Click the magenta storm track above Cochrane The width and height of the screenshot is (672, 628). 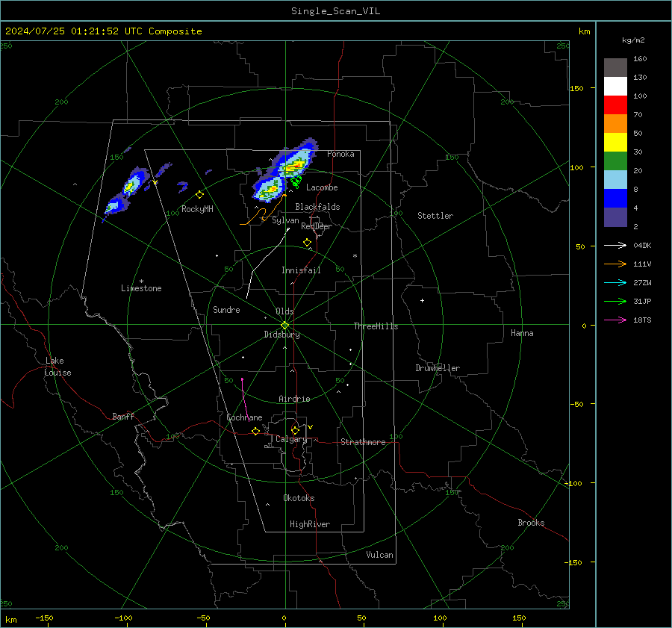(244, 399)
